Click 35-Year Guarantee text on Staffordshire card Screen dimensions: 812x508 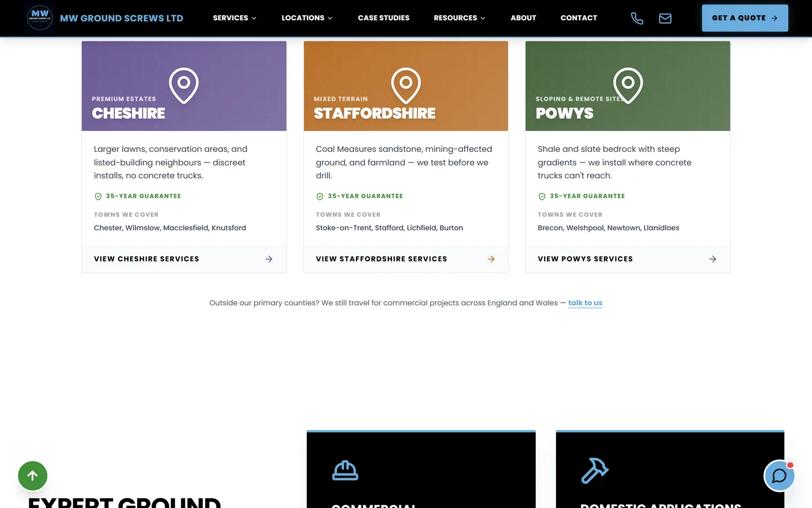[365, 196]
